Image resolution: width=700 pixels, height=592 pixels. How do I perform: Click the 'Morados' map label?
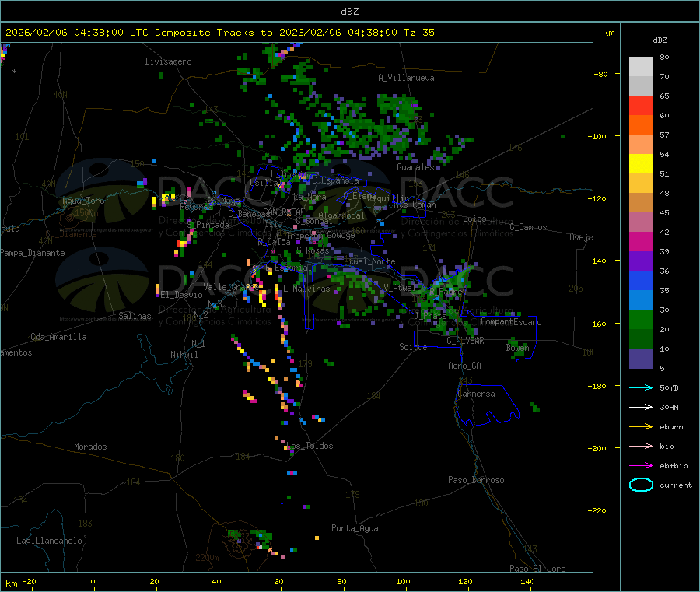tap(91, 447)
